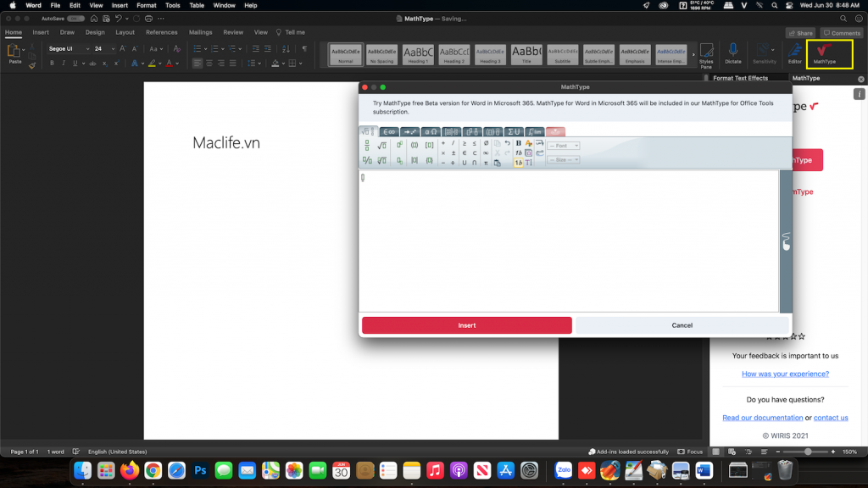
Task: Open the Size dropdown in MathType window
Action: (x=562, y=159)
